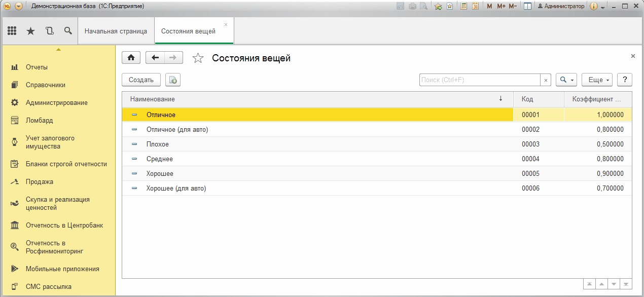
Task: Select the Отличное (для авто) row
Action: tap(377, 129)
